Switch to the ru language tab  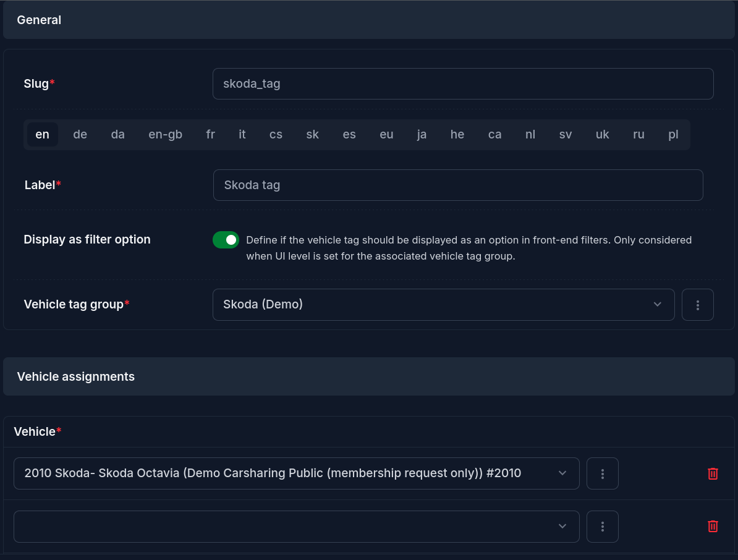pyautogui.click(x=638, y=135)
